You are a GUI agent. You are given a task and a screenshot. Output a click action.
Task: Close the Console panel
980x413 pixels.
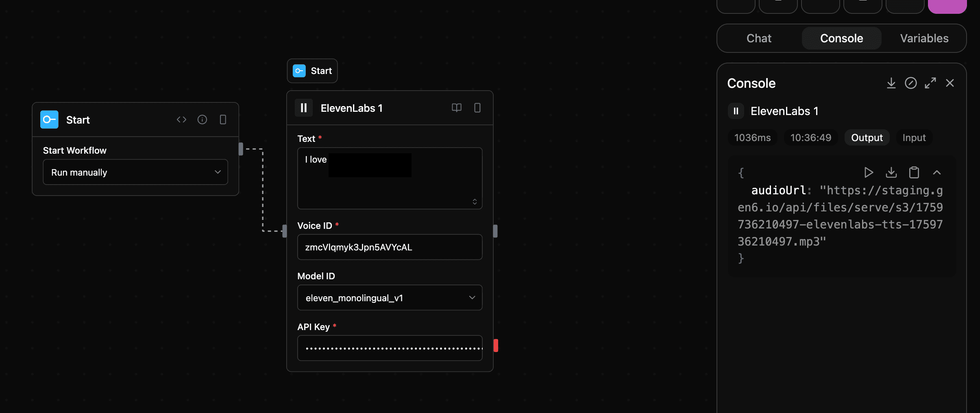pyautogui.click(x=950, y=83)
